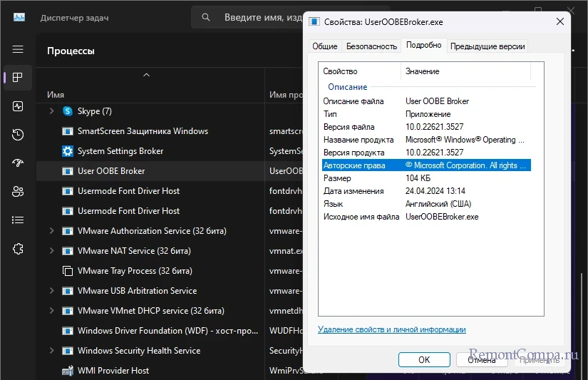Expand the Windows Security Health Service row
Image resolution: width=588 pixels, height=380 pixels.
(52, 351)
